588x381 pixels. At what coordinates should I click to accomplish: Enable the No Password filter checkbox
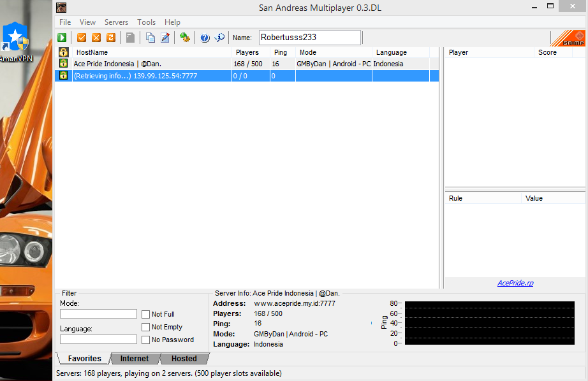coord(145,340)
